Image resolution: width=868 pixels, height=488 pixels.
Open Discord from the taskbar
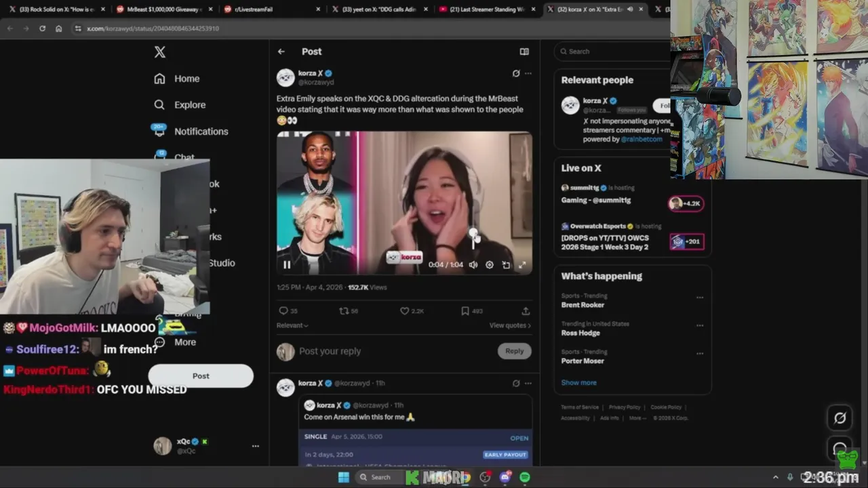tap(505, 477)
